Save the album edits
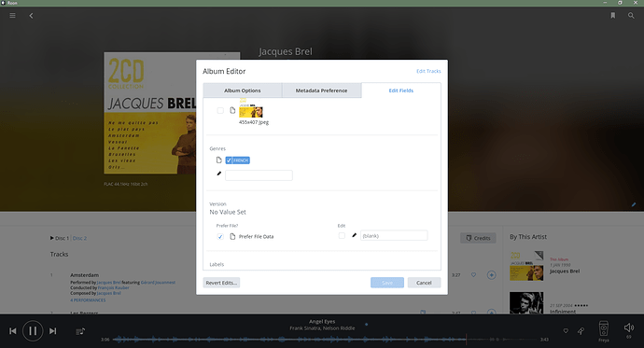The width and height of the screenshot is (644, 348). (387, 283)
